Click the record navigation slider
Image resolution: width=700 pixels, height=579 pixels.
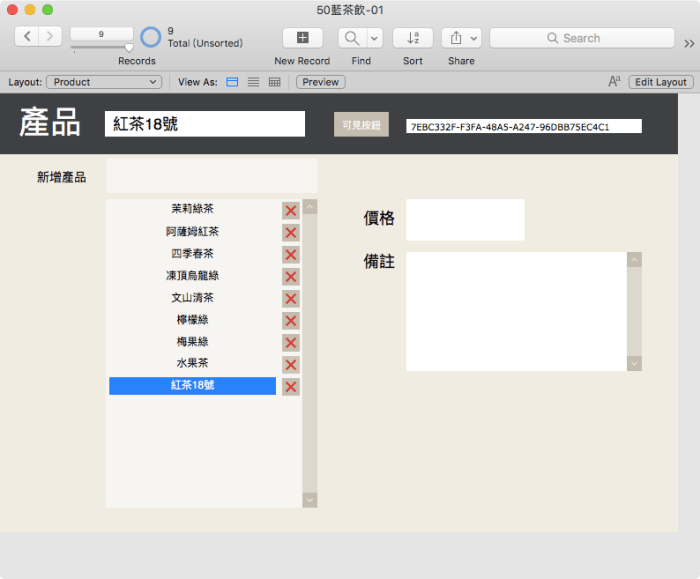pos(101,47)
